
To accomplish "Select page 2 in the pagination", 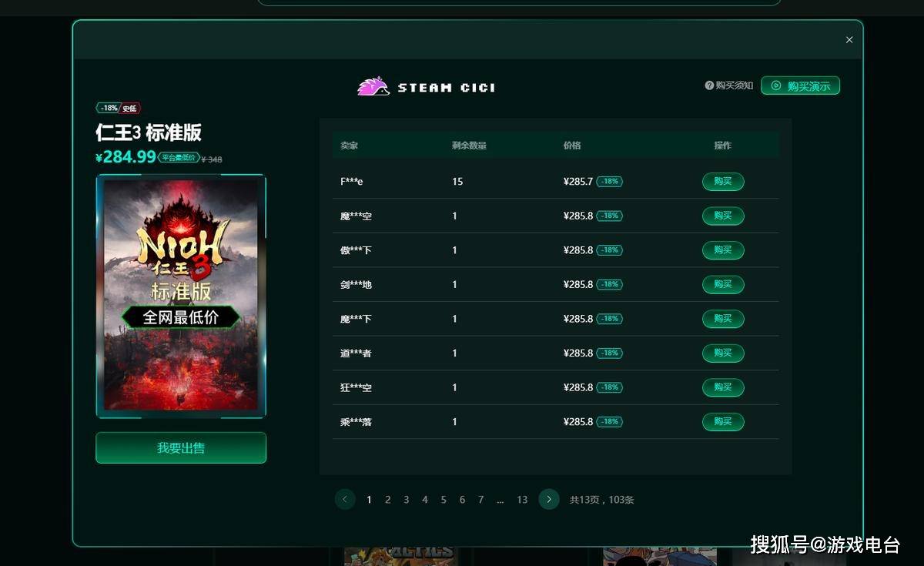I will [x=387, y=500].
